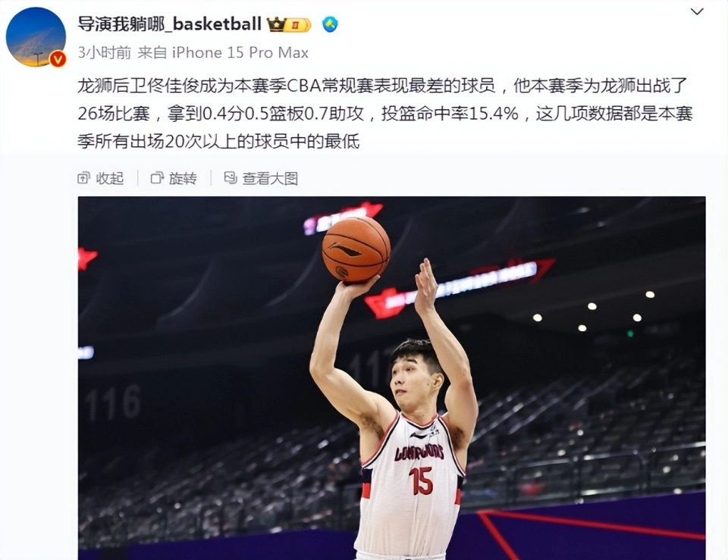Viewport: 728px width, 560px height.
Task: Open the poster's round sky avatar
Action: point(36,37)
